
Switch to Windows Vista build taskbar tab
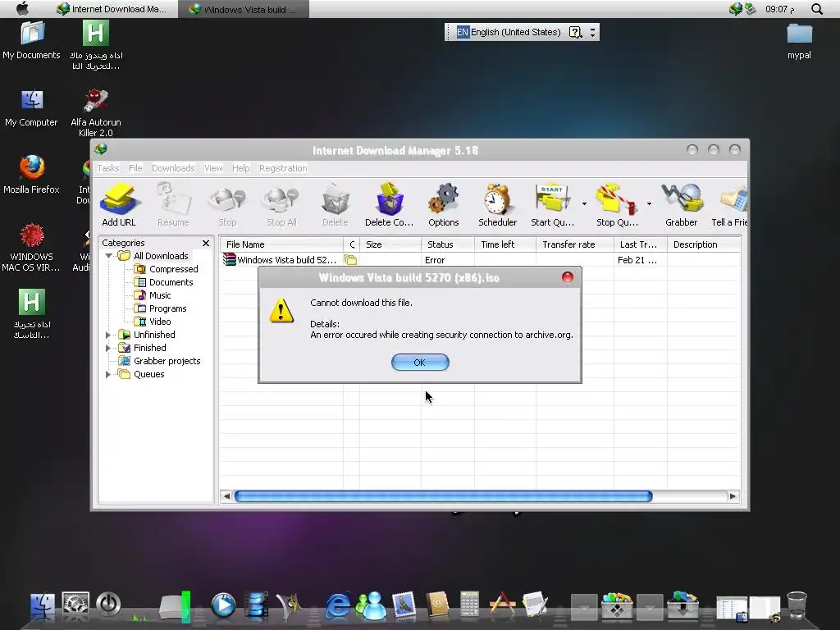click(x=244, y=9)
